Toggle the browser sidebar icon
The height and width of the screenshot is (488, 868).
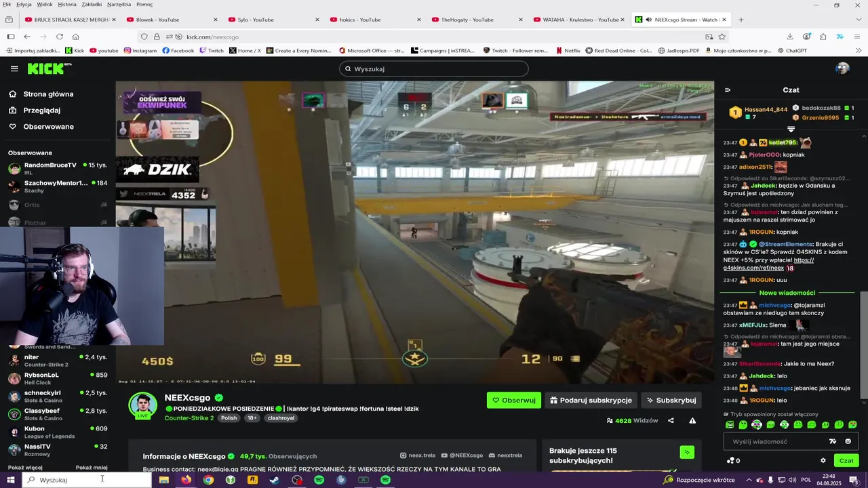10,37
